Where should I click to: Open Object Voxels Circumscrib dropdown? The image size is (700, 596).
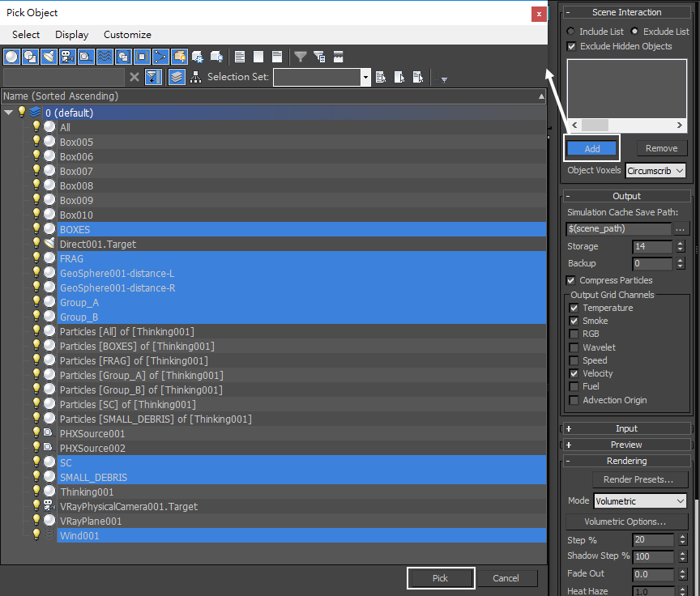pos(655,170)
